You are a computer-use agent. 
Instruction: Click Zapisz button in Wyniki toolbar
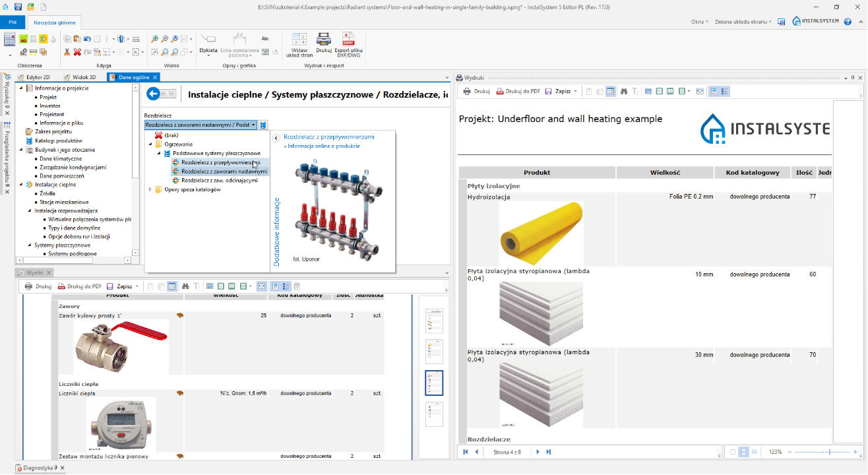pos(120,286)
